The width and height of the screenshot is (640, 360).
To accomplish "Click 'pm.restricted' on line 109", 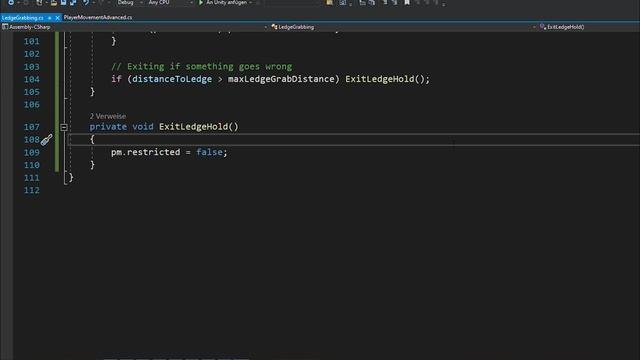I will [145, 152].
